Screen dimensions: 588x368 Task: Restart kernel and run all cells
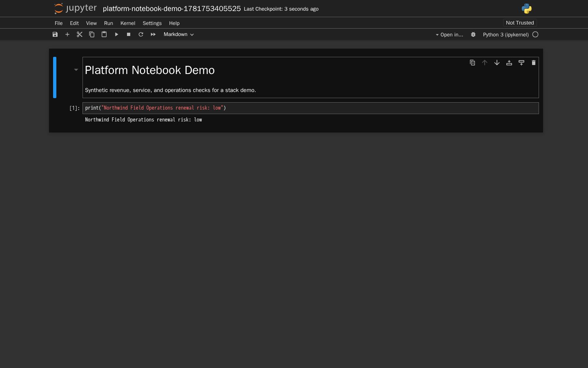(153, 34)
